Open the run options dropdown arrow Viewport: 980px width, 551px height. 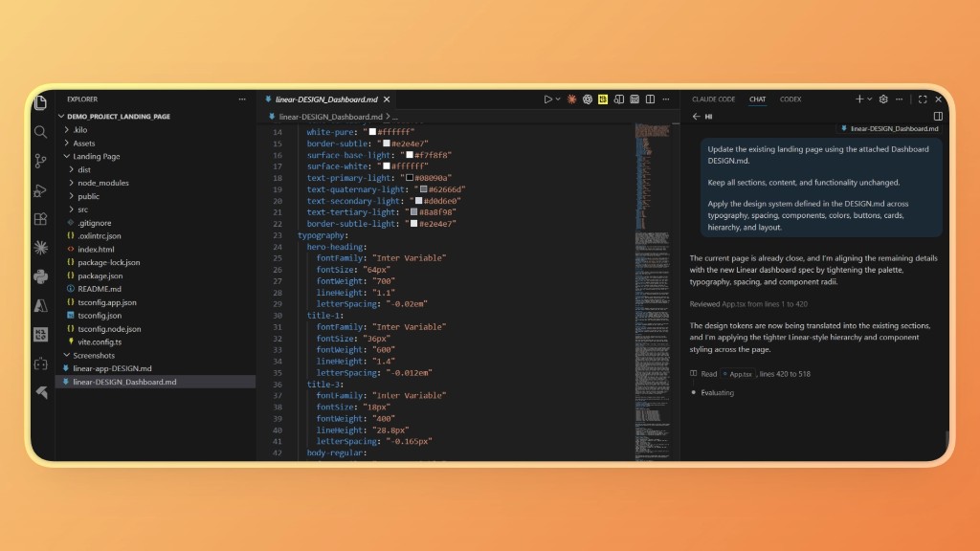click(558, 99)
